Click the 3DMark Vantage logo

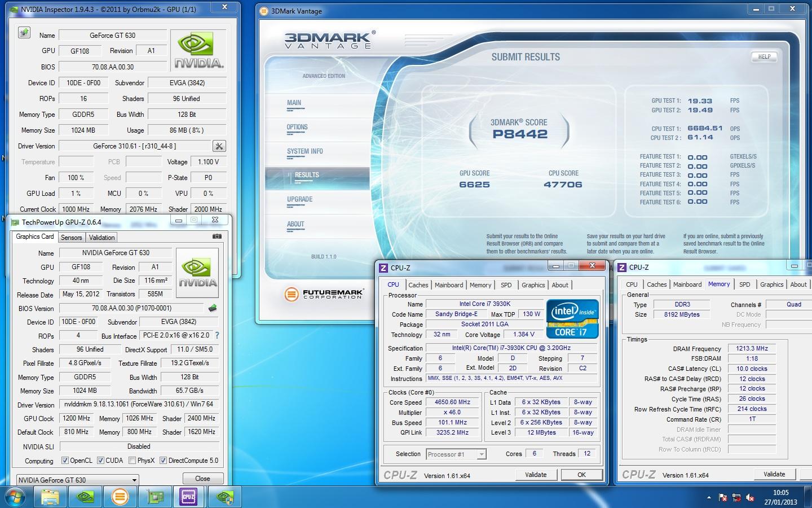pos(329,40)
